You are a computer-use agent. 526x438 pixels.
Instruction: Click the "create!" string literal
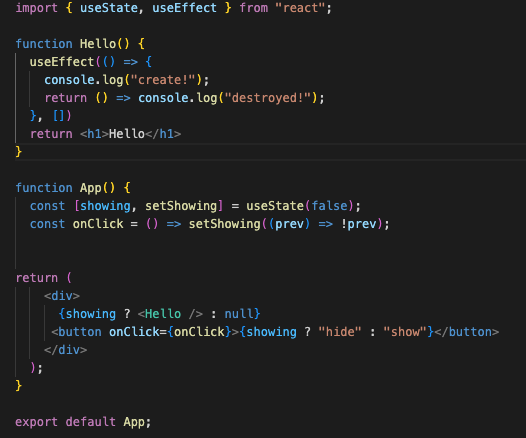tap(163, 80)
